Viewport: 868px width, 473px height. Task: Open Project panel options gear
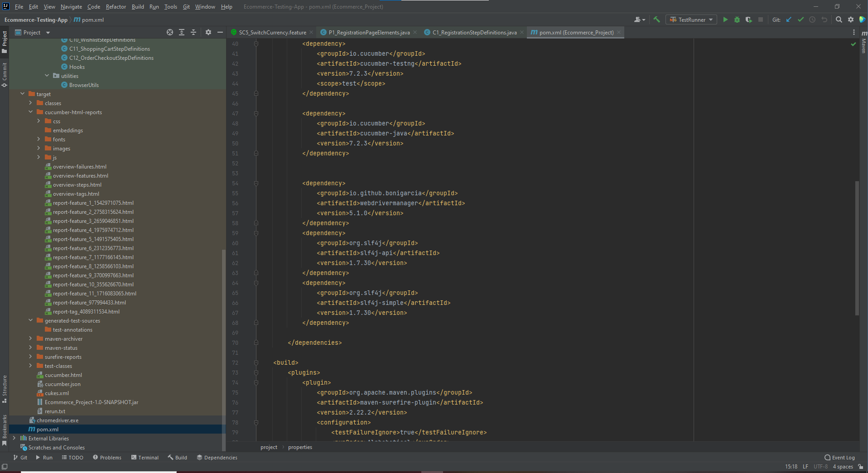(x=208, y=32)
